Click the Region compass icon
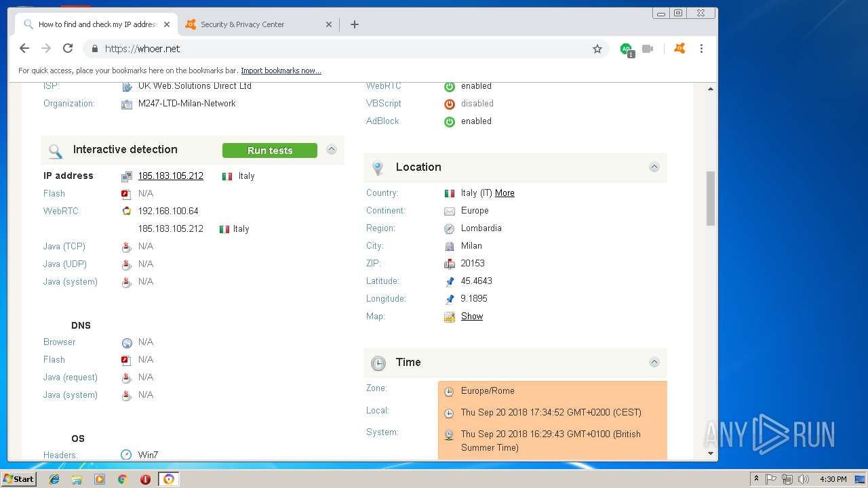 coord(449,228)
